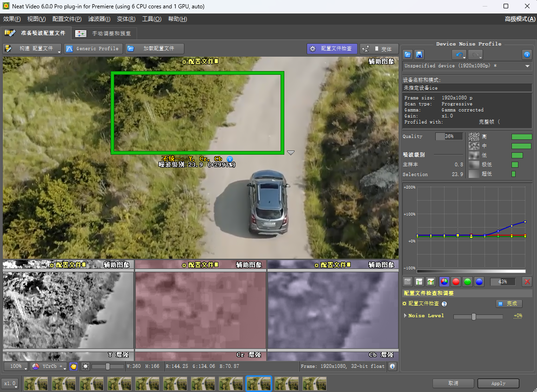Click the frame info icon in status bar
This screenshot has width=537, height=392.
(393, 366)
